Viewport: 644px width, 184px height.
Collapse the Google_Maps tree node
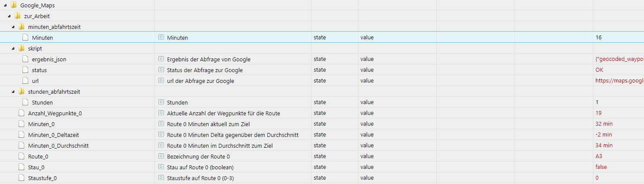point(5,6)
